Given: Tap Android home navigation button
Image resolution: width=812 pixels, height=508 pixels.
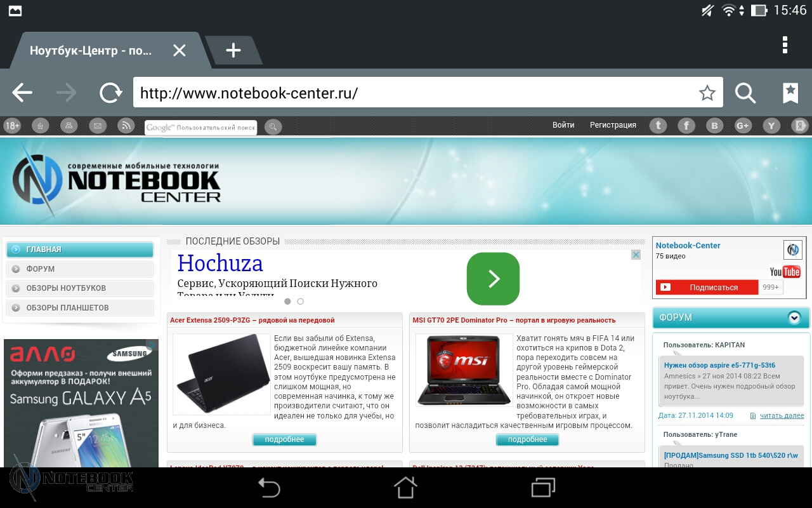Looking at the screenshot, I should pyautogui.click(x=405, y=488).
